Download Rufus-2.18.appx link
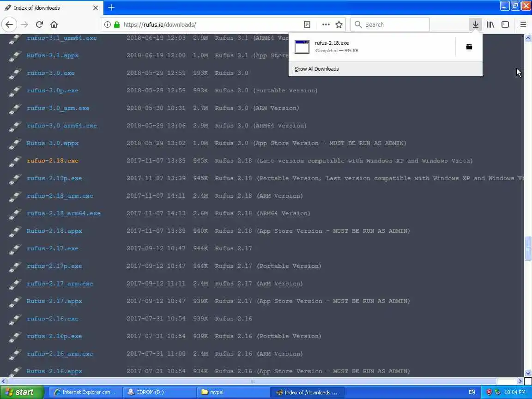The image size is (532, 399). 54,231
